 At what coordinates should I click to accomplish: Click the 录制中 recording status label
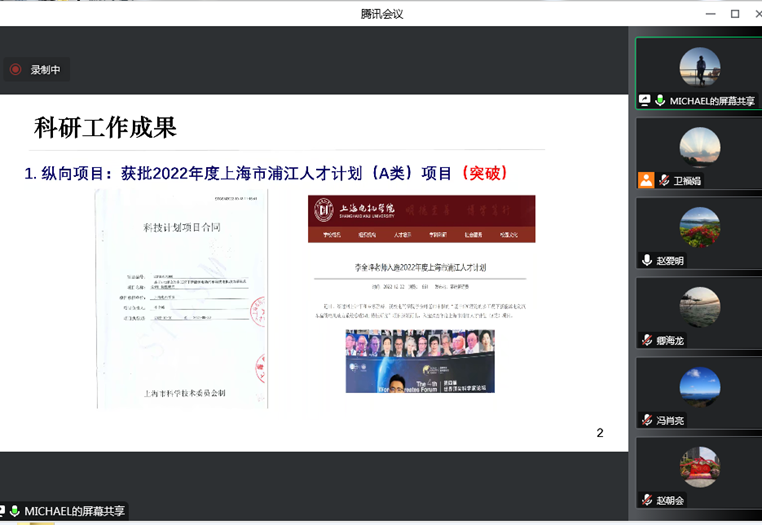pyautogui.click(x=46, y=70)
